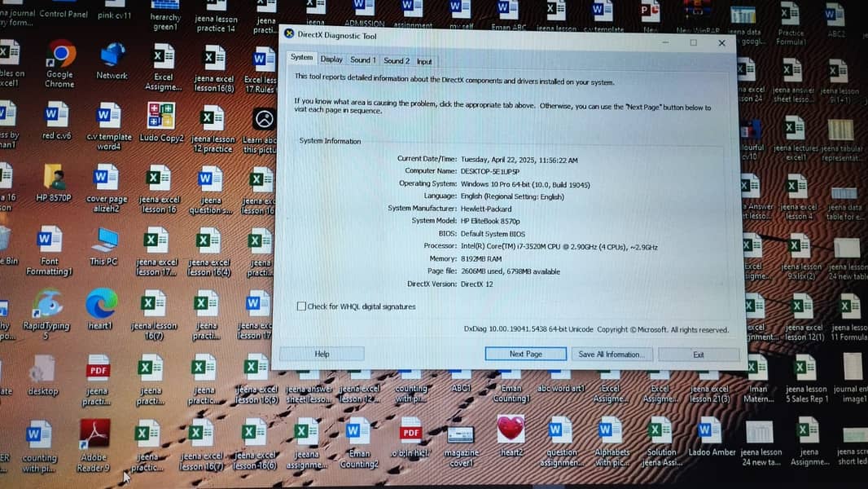
Task: Select jeena excel lesson 16 file icon
Action: point(160,189)
